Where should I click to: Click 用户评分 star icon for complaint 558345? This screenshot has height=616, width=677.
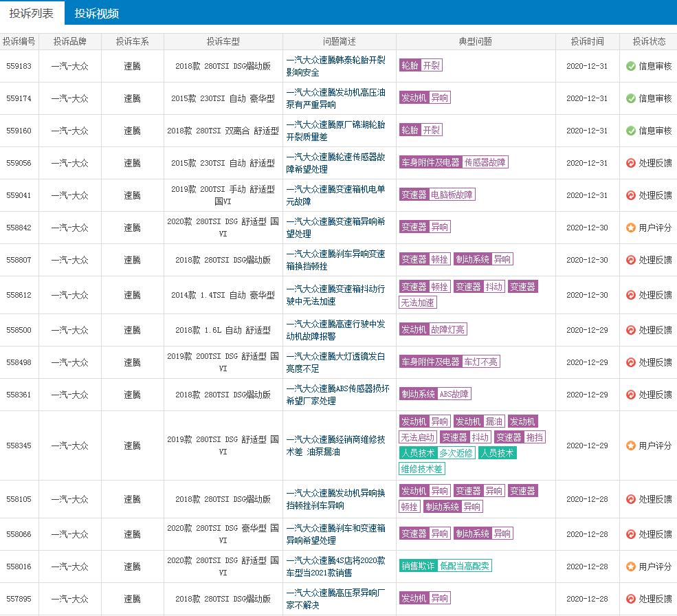coord(630,445)
